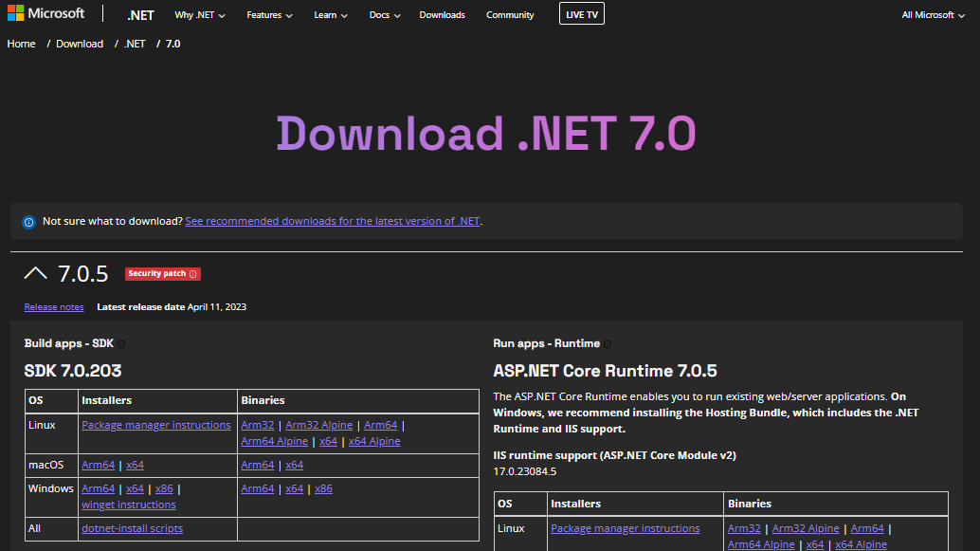Download SDK Linux Arm64 Alpine binary

coord(274,442)
